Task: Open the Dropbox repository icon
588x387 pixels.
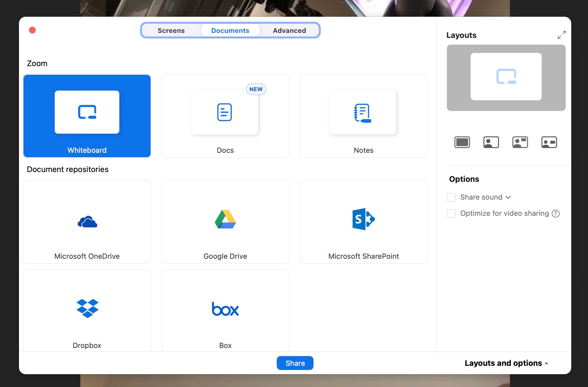Action: [87, 308]
